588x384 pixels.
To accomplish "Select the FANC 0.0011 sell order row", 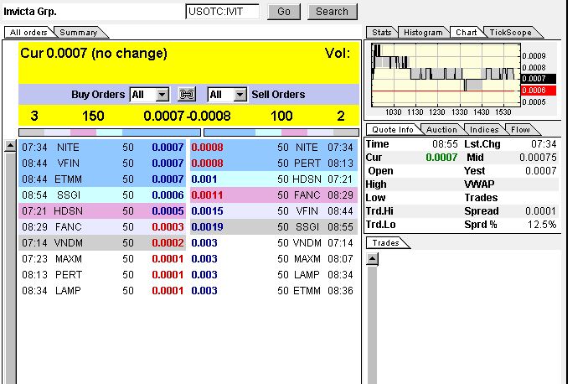I will [x=273, y=195].
